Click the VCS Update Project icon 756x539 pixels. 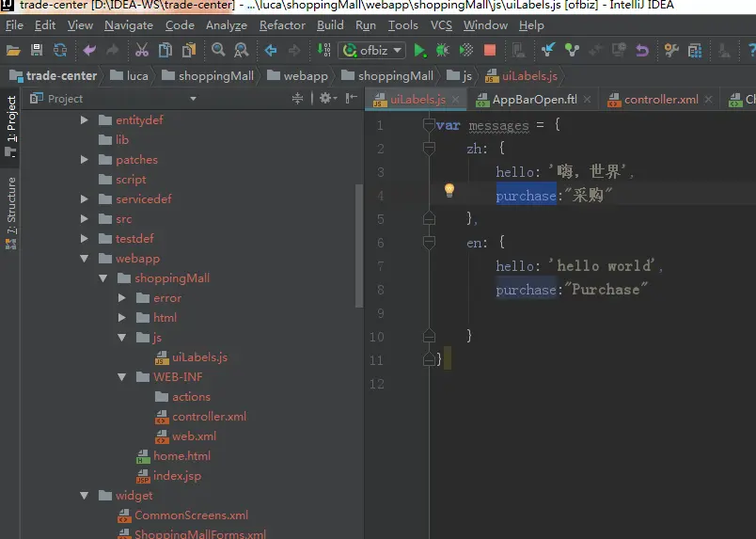click(548, 50)
